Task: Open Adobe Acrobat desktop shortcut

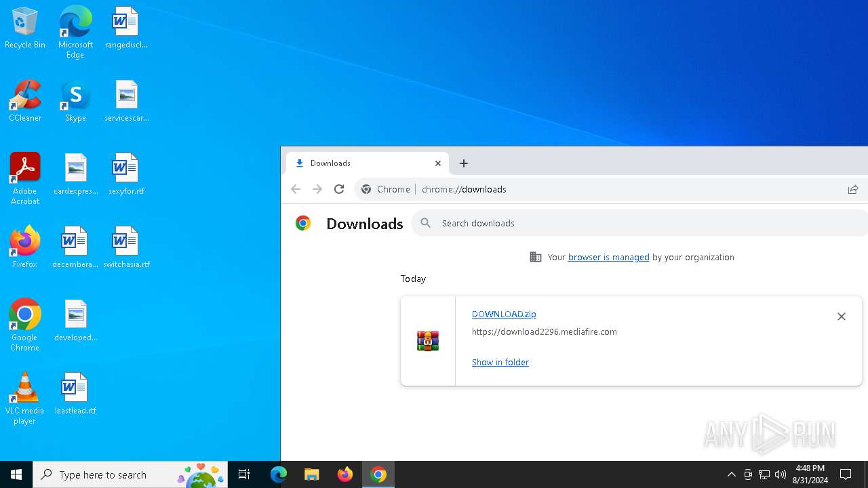Action: (x=25, y=179)
